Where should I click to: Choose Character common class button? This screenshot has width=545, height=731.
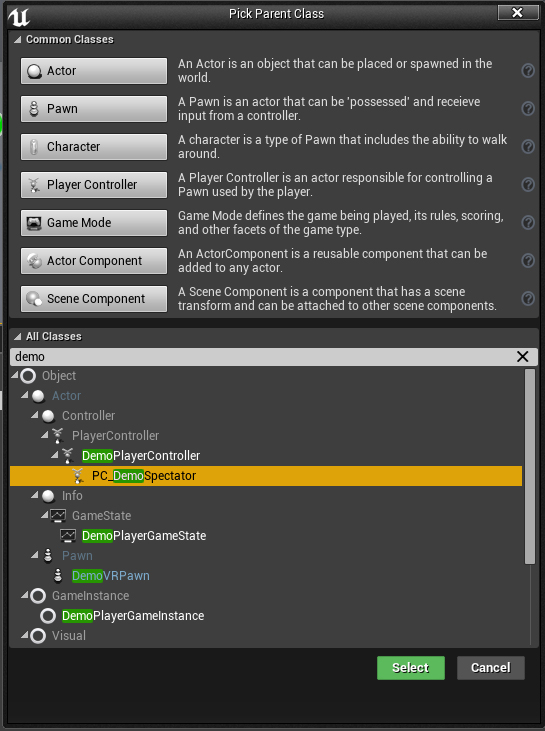(x=94, y=147)
